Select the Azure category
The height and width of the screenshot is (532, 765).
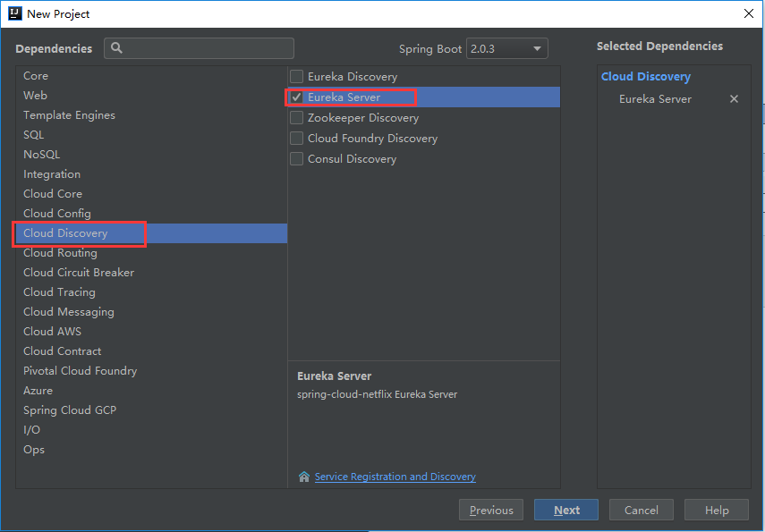[x=151, y=390]
